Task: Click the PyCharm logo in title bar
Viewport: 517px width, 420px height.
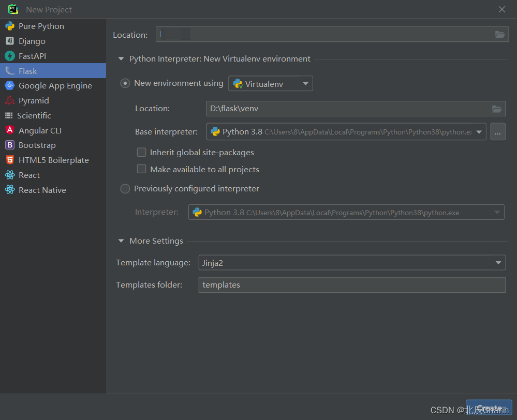Action: (x=13, y=9)
